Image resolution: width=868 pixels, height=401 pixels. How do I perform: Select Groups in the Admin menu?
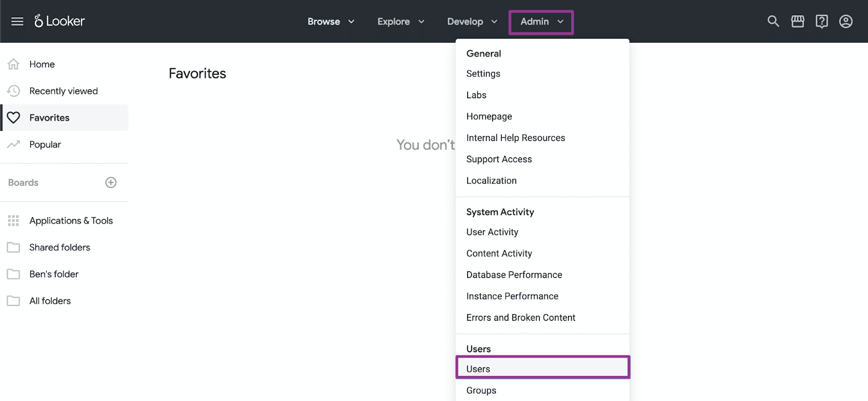tap(481, 391)
